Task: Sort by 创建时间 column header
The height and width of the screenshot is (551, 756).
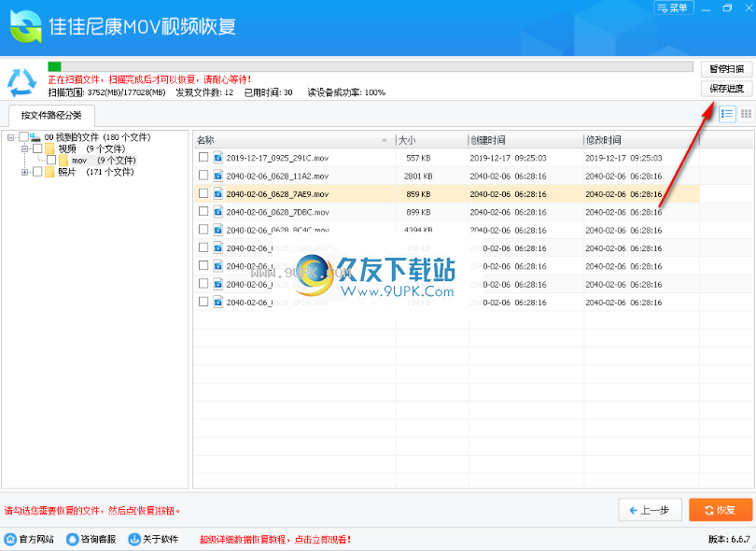Action: [525, 140]
